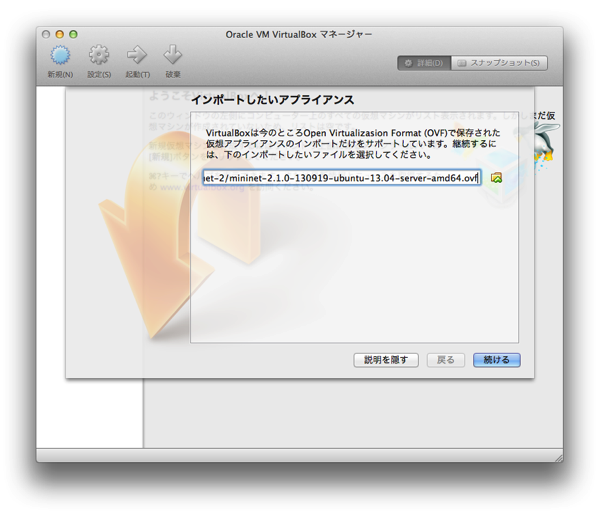
Task: Click the OVF file path input field
Action: coord(340,178)
